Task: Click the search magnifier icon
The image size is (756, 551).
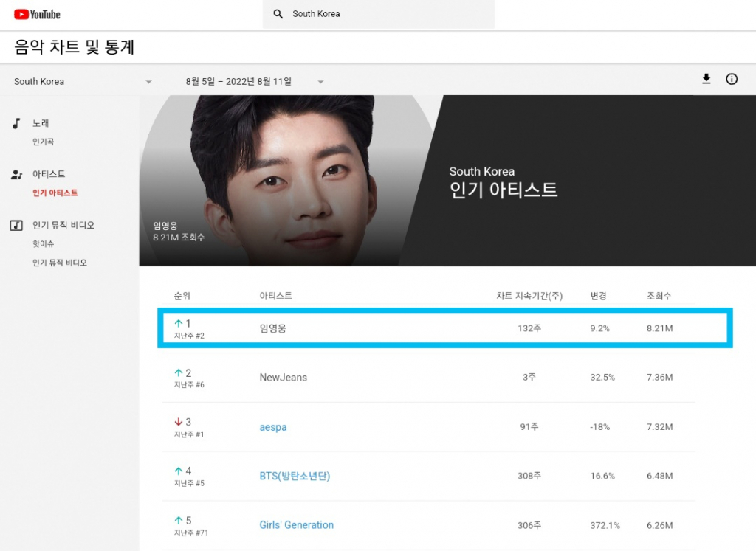Action: [278, 14]
